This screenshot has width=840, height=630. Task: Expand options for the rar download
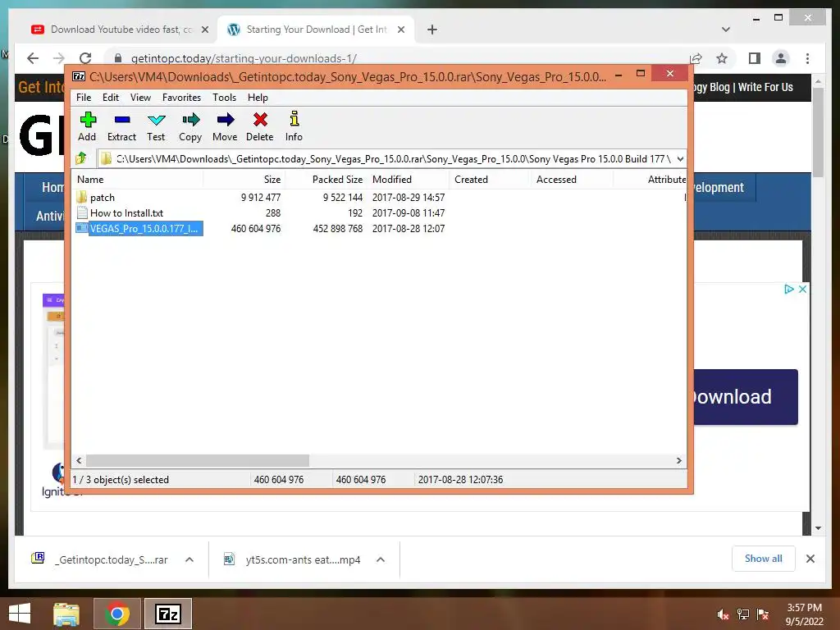tap(189, 559)
